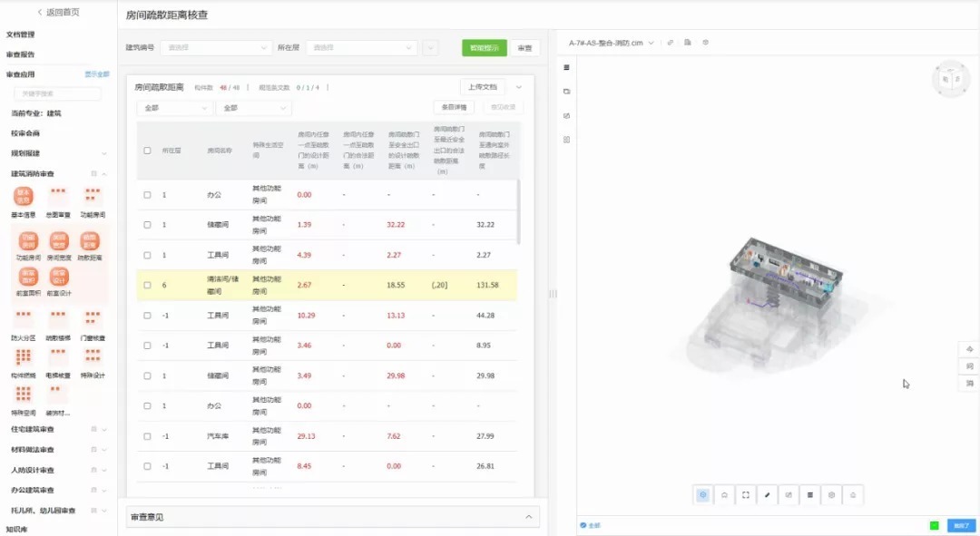Open 办公建筑审查 in the left menu

click(33, 490)
